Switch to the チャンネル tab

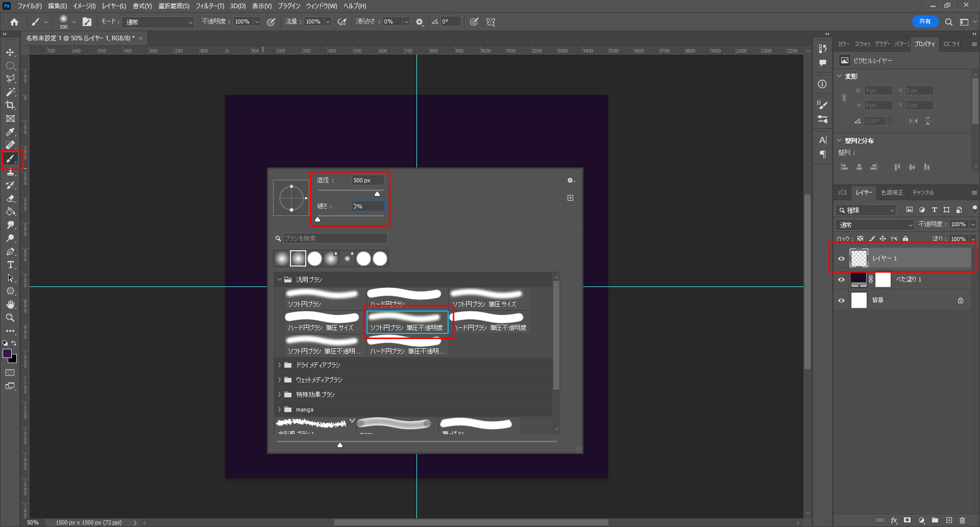point(923,193)
